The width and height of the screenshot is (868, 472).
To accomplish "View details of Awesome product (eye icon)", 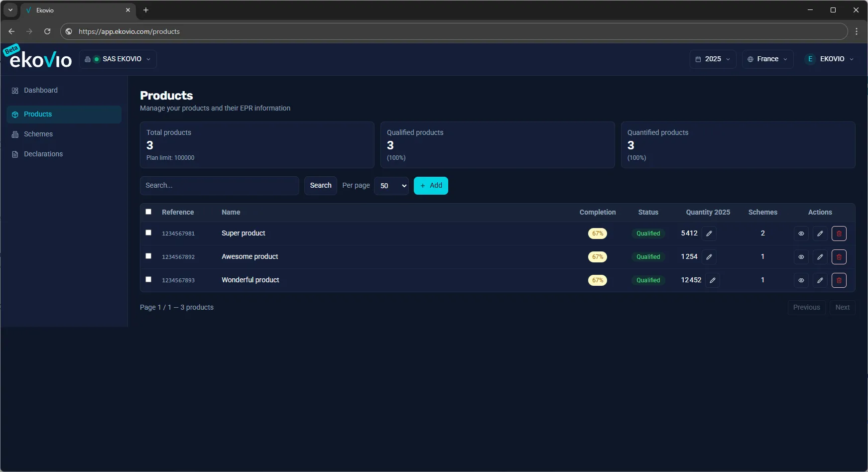I will click(x=801, y=257).
